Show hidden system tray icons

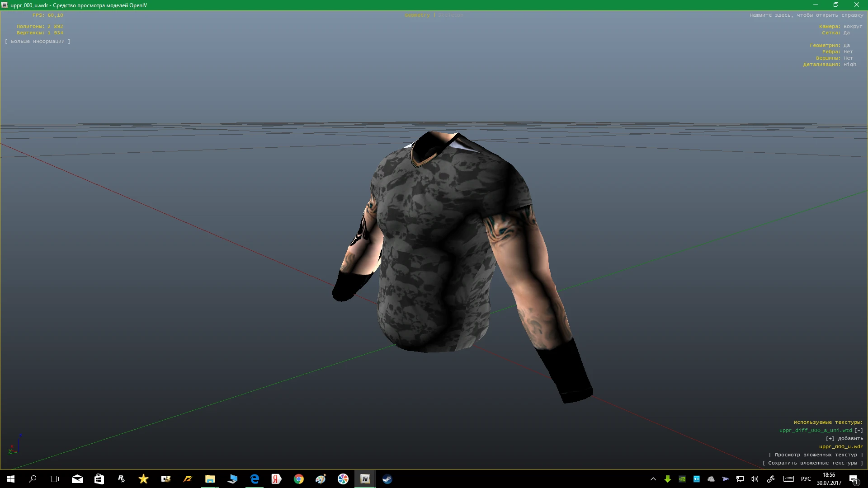653,479
